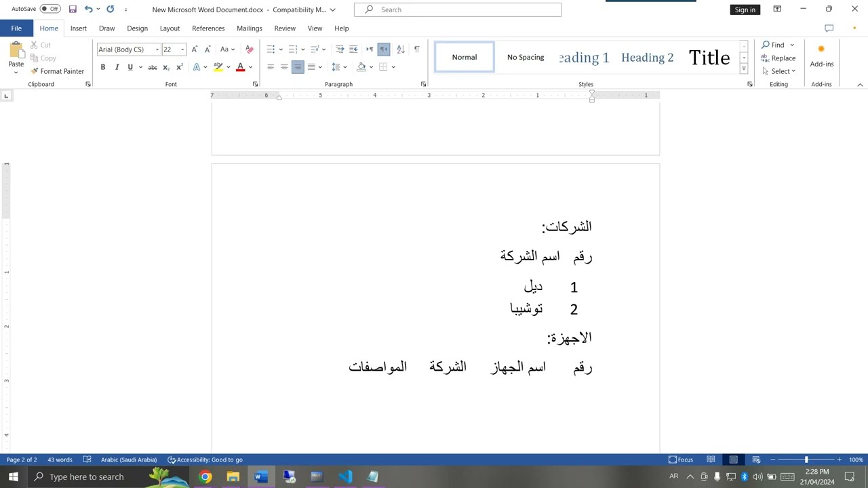868x488 pixels.
Task: Open the font name dropdown
Action: (157, 49)
